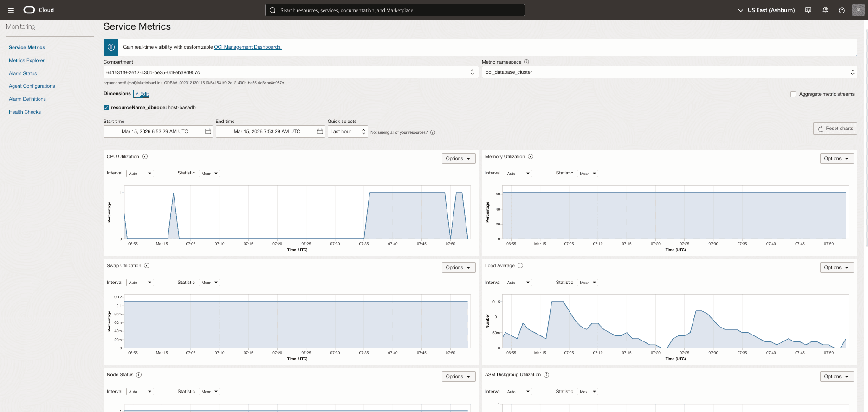Open the Quick selects Last hour dropdown
This screenshot has width=868, height=412.
(348, 131)
